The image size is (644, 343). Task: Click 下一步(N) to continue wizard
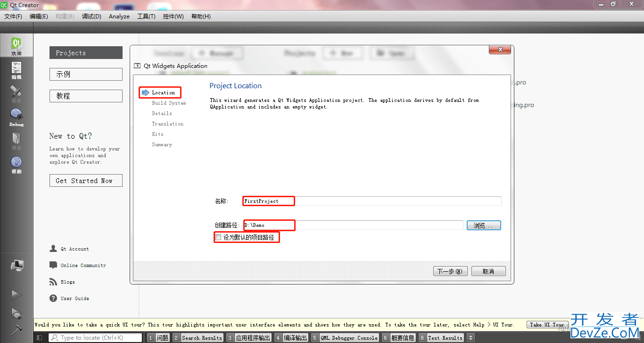click(x=451, y=271)
